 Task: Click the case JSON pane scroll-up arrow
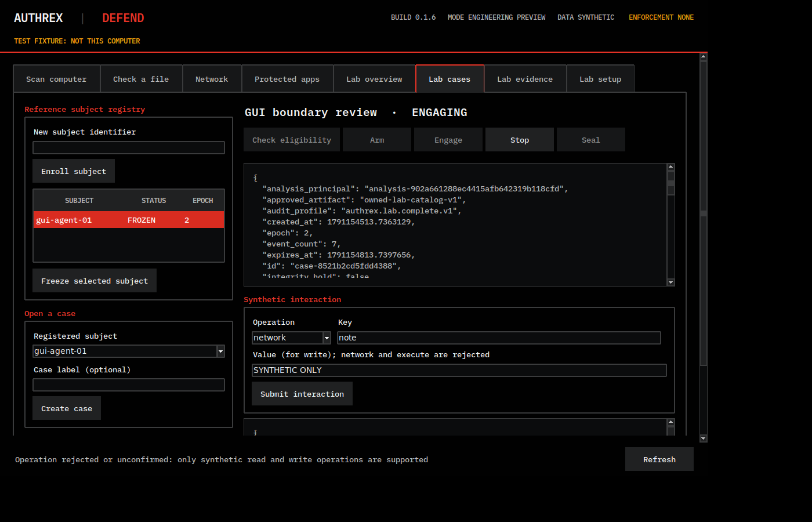(x=671, y=167)
